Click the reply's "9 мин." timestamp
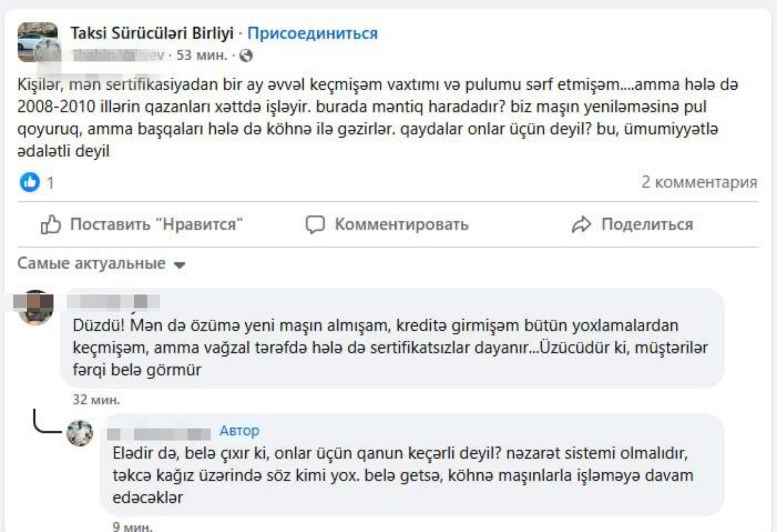Screen dimensions: 777x532 coord(132,526)
